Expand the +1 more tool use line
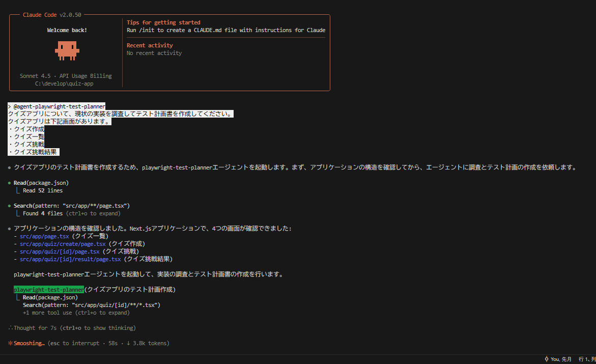Screen dimensions: 596x364 (x=76, y=313)
